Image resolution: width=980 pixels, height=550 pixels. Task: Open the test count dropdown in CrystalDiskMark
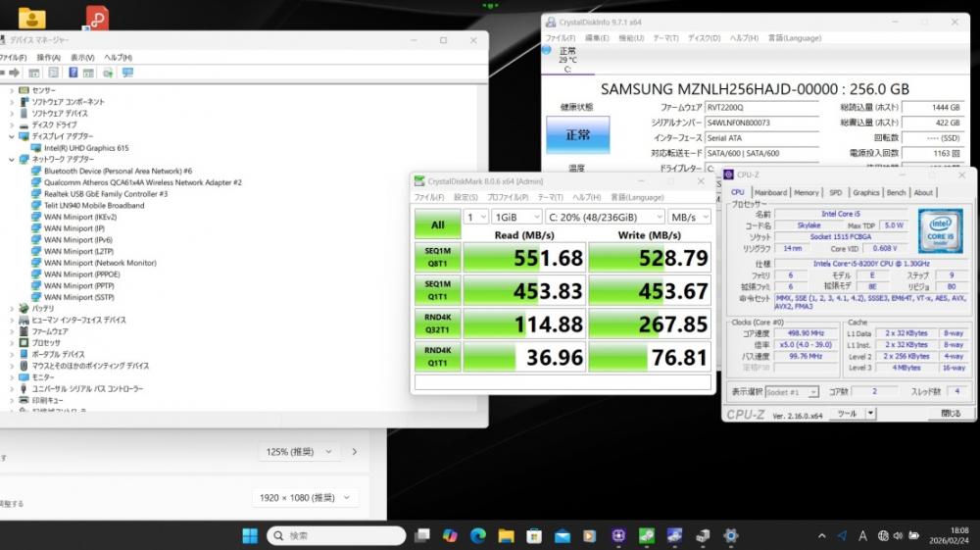coord(475,217)
